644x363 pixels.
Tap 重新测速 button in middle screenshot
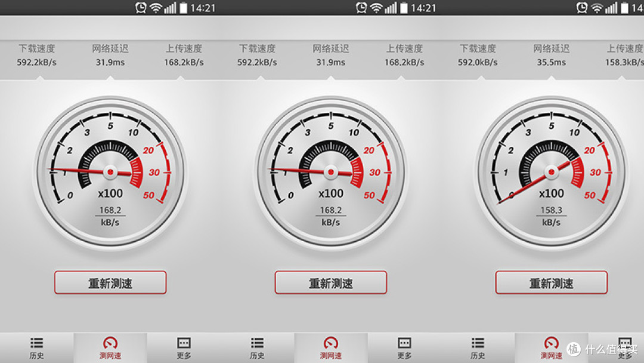[330, 282]
